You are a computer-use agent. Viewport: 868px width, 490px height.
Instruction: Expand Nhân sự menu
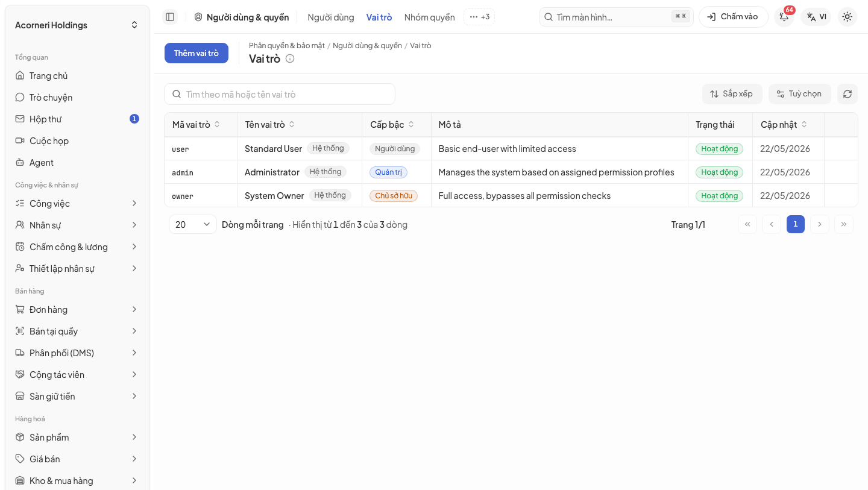pos(77,225)
